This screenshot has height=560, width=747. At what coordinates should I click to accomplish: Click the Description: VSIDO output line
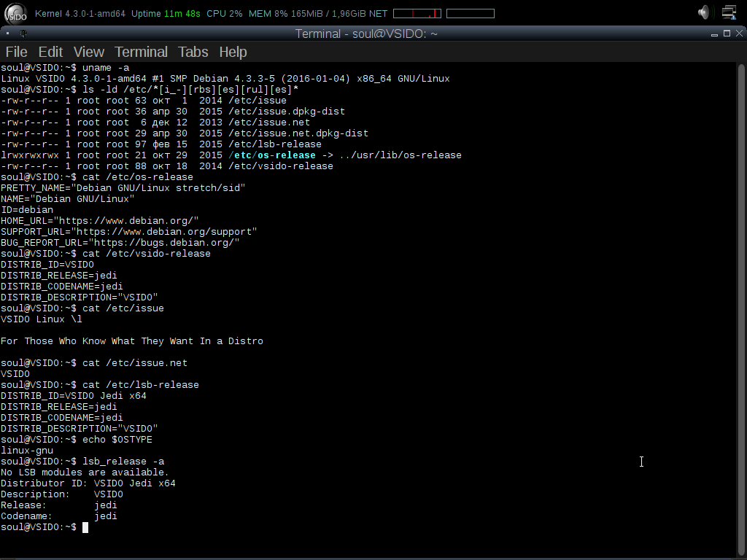pyautogui.click(x=62, y=495)
